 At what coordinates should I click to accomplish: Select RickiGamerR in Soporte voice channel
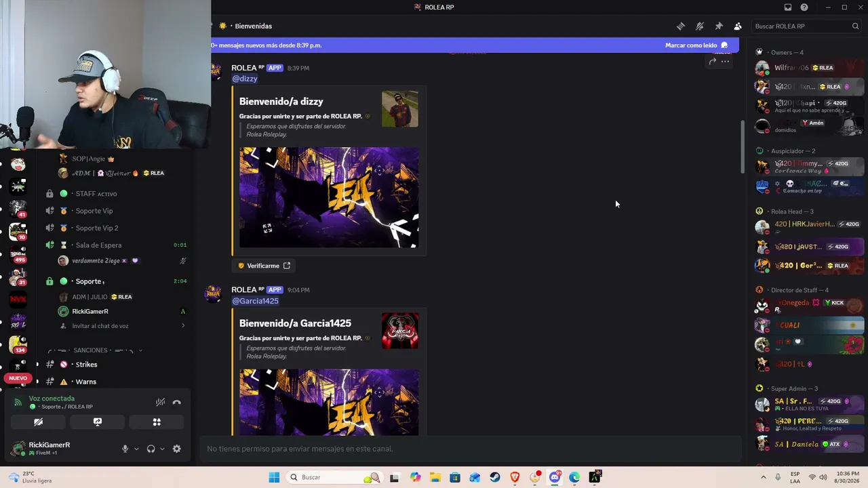[90, 312]
